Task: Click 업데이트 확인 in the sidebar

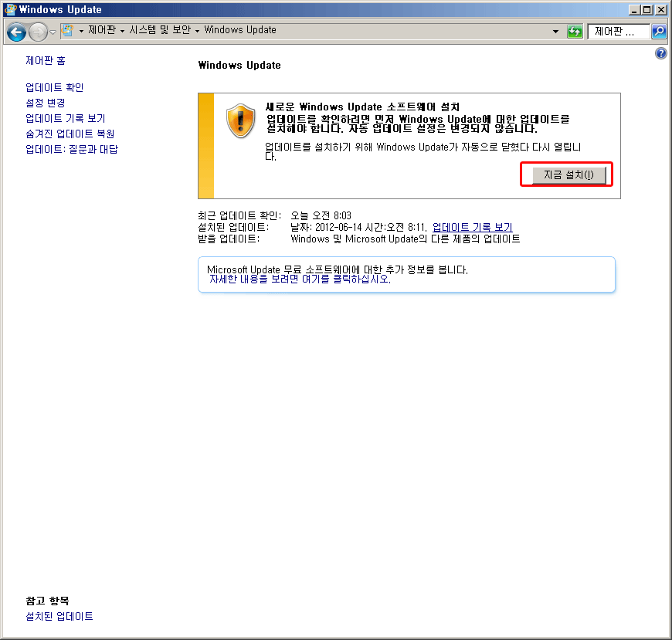Action: [x=54, y=87]
